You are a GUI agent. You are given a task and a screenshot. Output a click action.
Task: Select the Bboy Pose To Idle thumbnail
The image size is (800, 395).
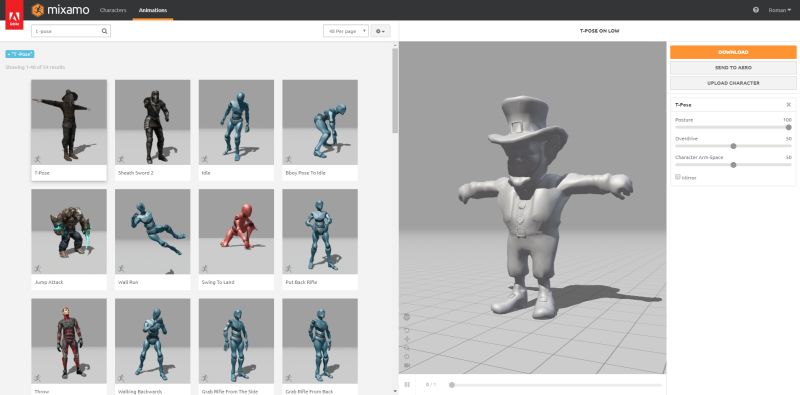(x=320, y=122)
